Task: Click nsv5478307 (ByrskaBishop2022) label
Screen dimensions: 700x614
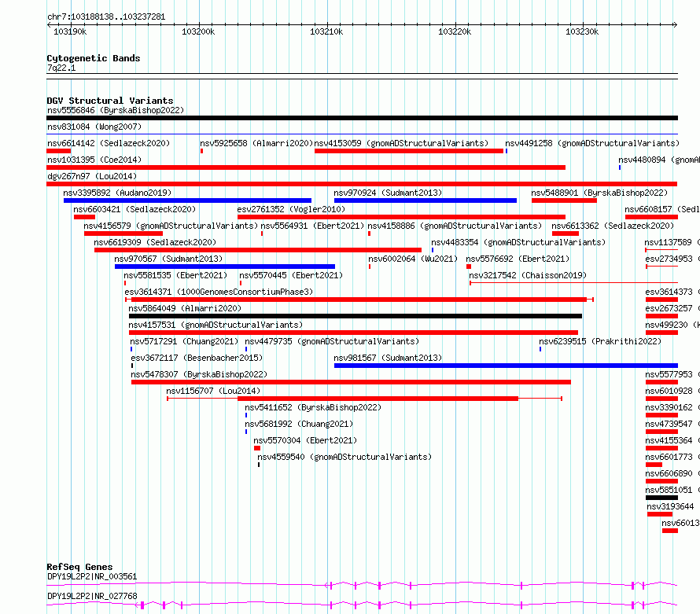Action: [199, 374]
